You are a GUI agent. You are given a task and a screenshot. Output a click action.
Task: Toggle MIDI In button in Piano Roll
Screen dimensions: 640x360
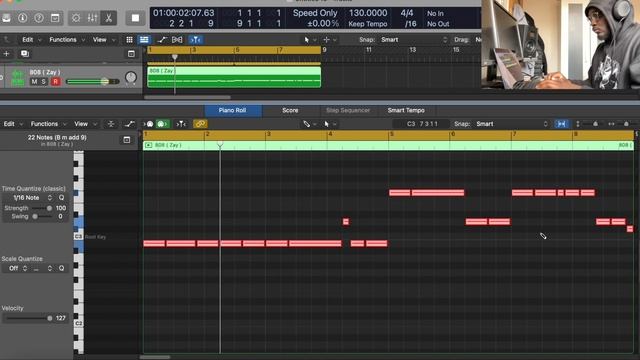click(149, 124)
